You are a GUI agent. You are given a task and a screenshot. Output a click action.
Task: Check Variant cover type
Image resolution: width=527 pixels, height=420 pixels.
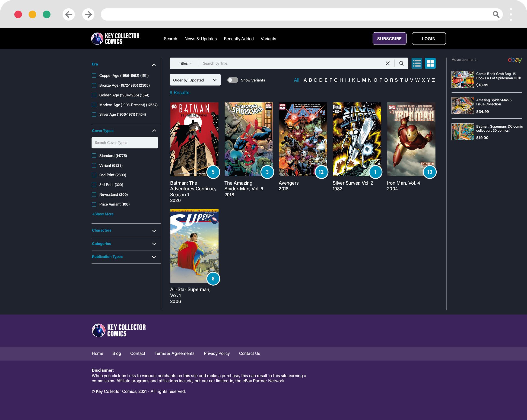coord(94,165)
